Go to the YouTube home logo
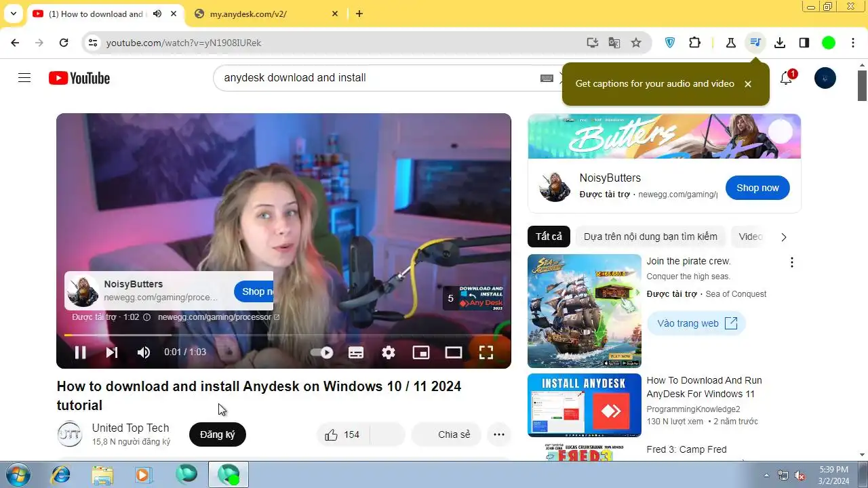Viewport: 868px width, 488px height. click(x=79, y=78)
